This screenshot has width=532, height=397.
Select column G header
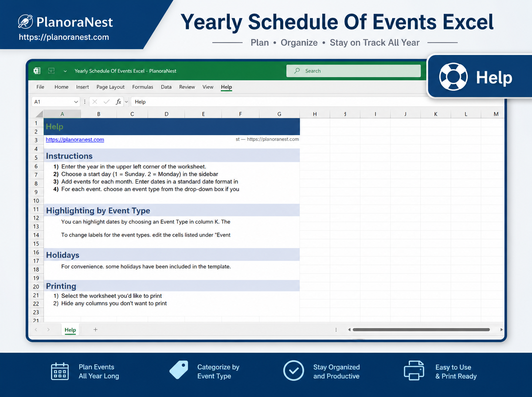(x=279, y=114)
